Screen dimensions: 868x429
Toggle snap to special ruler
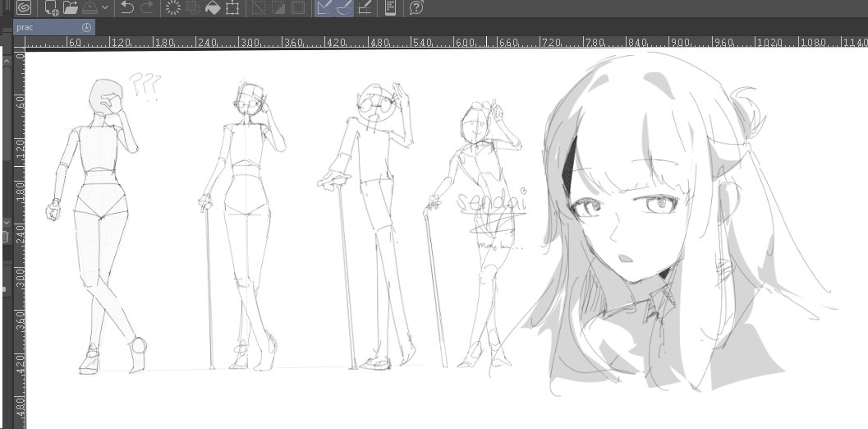[344, 7]
